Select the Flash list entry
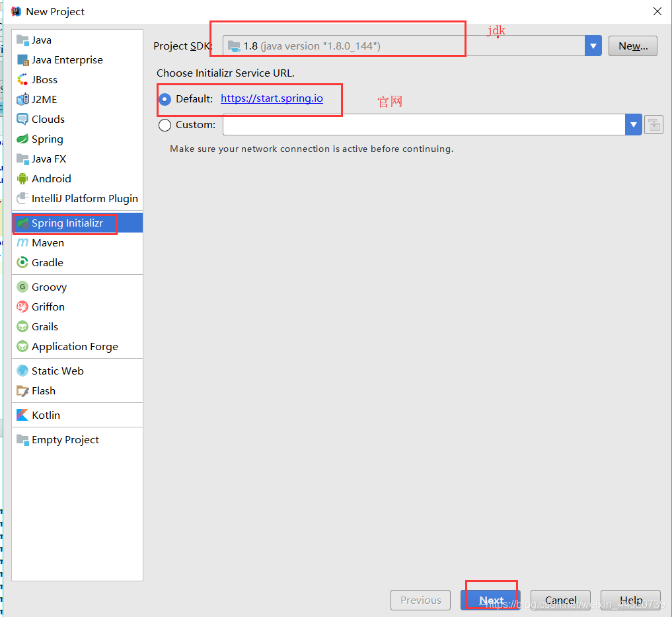672x617 pixels. pyautogui.click(x=77, y=391)
